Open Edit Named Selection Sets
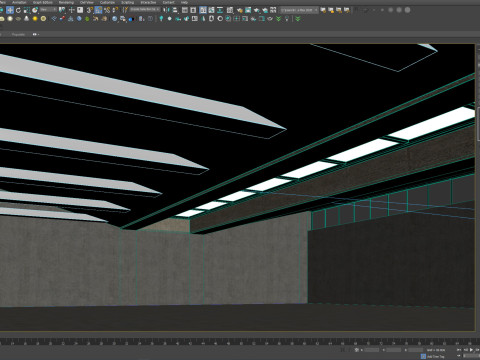 point(125,10)
